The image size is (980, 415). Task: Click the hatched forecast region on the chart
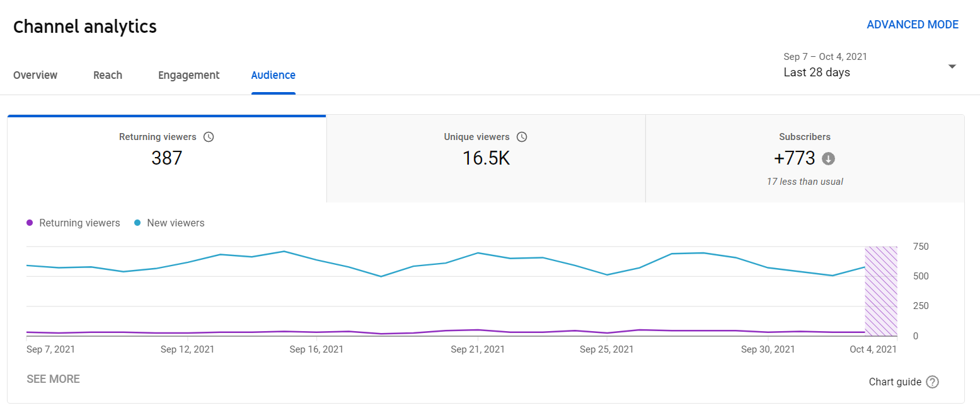pyautogui.click(x=881, y=290)
